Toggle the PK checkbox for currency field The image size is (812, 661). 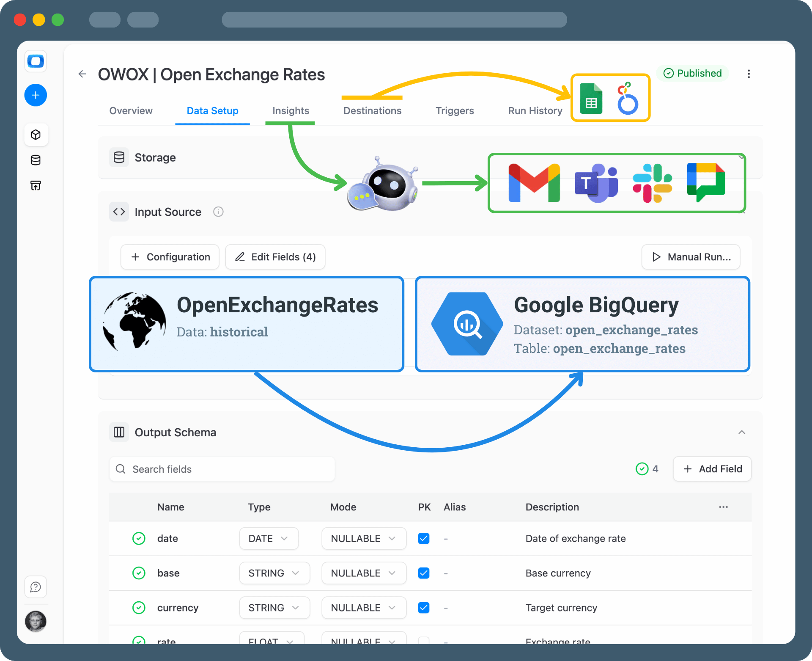(423, 608)
